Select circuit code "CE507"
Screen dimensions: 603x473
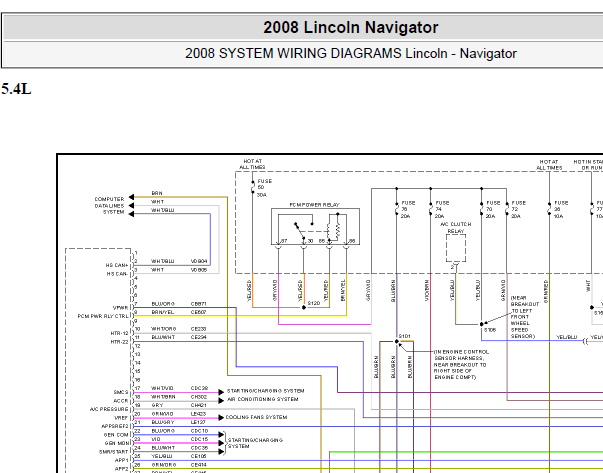tap(199, 312)
